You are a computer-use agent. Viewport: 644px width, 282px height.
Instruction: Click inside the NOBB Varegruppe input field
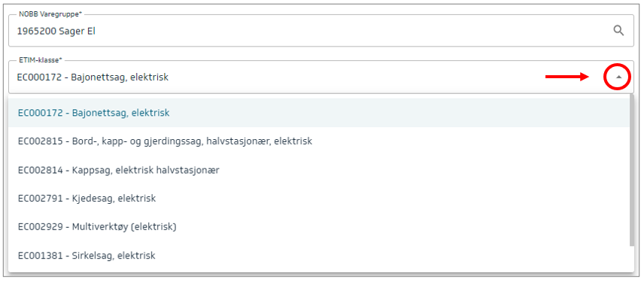point(321,30)
